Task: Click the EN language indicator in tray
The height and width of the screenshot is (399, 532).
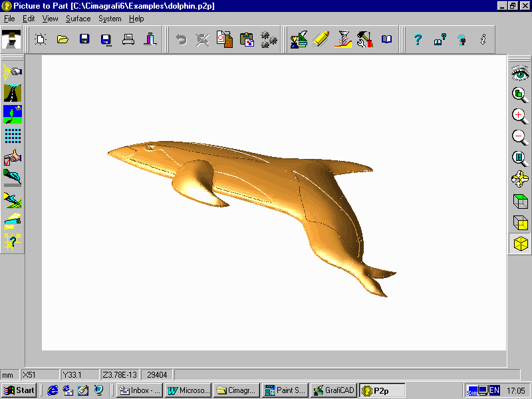Action: [494, 390]
